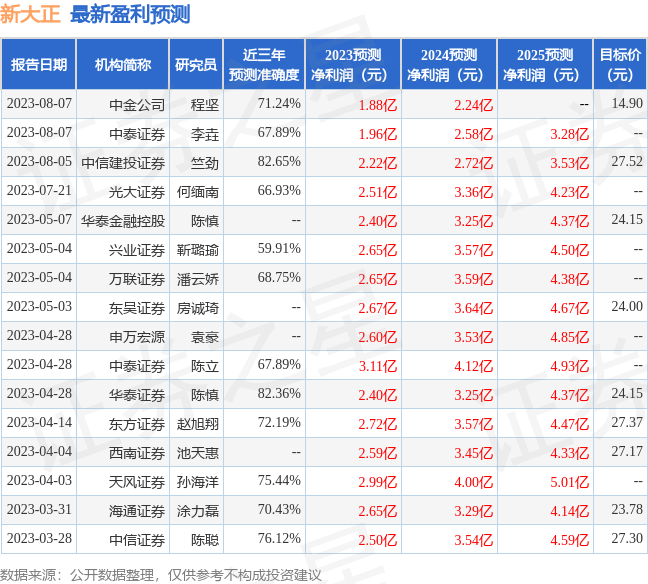Click accuracy value 82.65%

[279, 161]
